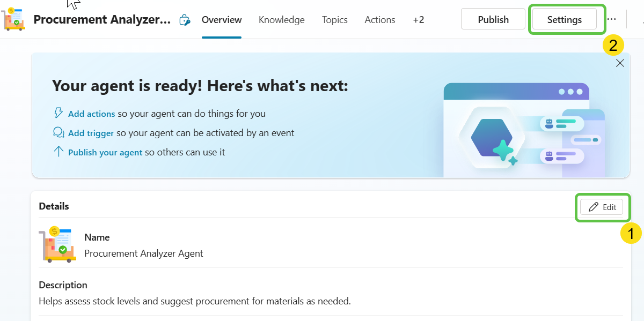
Task: Go to the Topics tab
Action: coord(334,20)
